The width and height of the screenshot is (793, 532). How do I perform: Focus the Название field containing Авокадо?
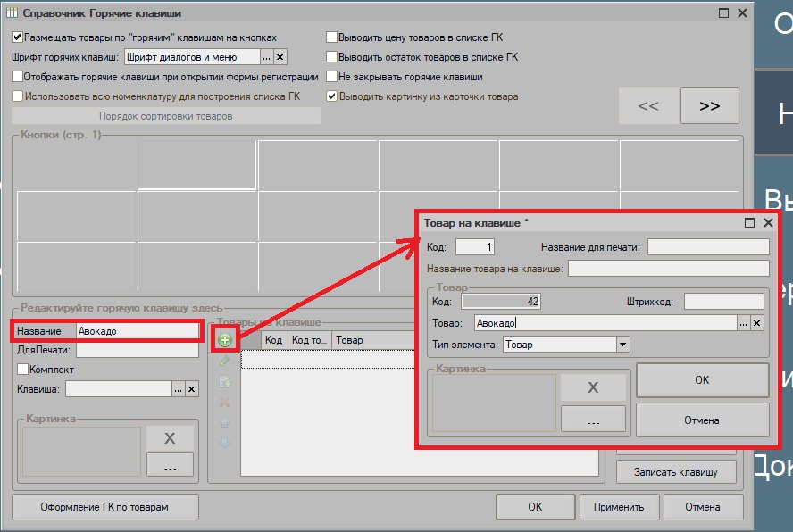(x=137, y=331)
